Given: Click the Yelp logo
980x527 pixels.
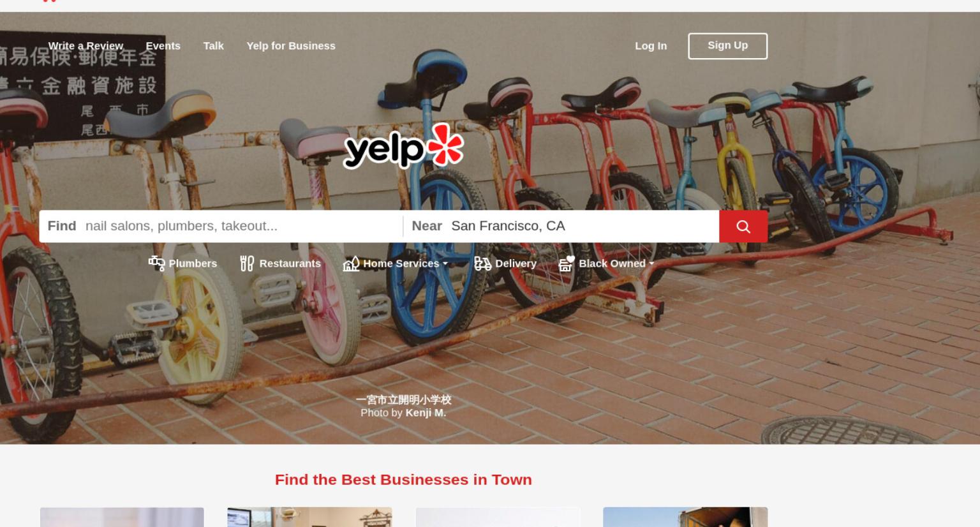Looking at the screenshot, I should click(404, 147).
